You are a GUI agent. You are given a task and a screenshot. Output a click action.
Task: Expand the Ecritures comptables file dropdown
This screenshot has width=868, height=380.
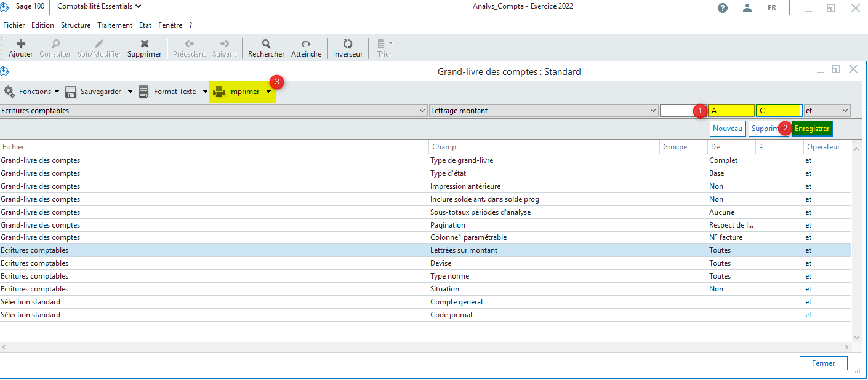click(x=422, y=111)
